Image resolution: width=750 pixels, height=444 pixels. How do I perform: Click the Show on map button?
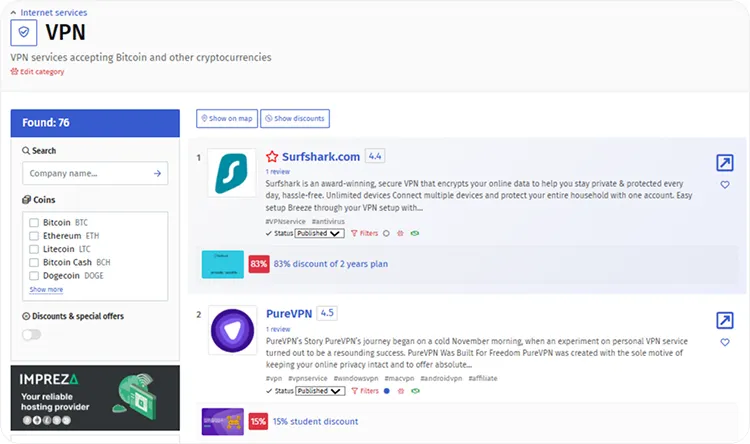click(x=227, y=119)
